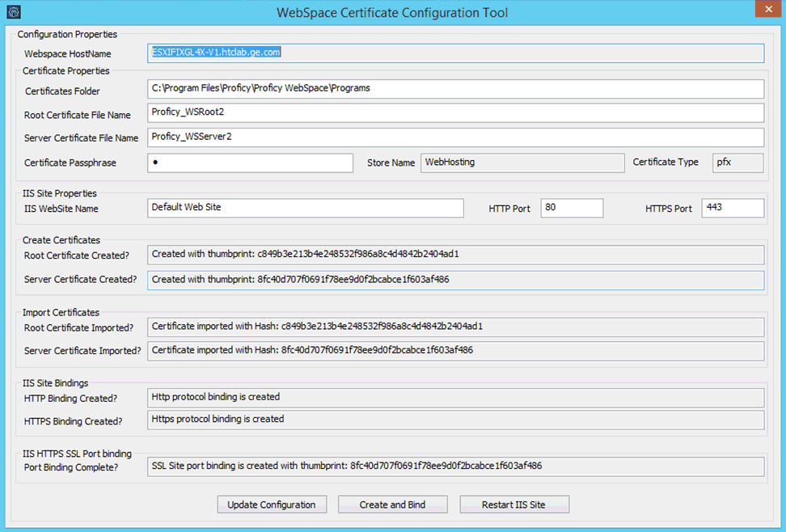This screenshot has height=532, width=786.
Task: Click the Certificates Folder label
Action: click(x=62, y=91)
